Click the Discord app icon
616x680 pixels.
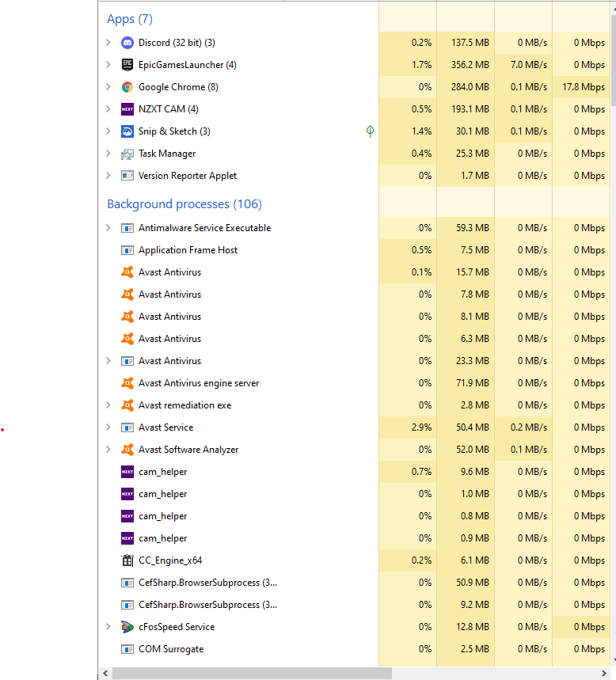tap(127, 43)
